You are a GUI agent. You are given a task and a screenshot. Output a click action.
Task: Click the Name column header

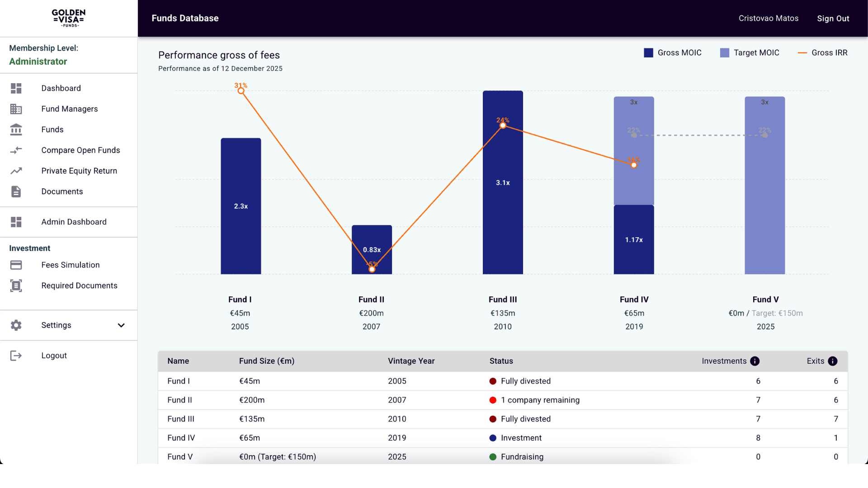[x=178, y=361]
